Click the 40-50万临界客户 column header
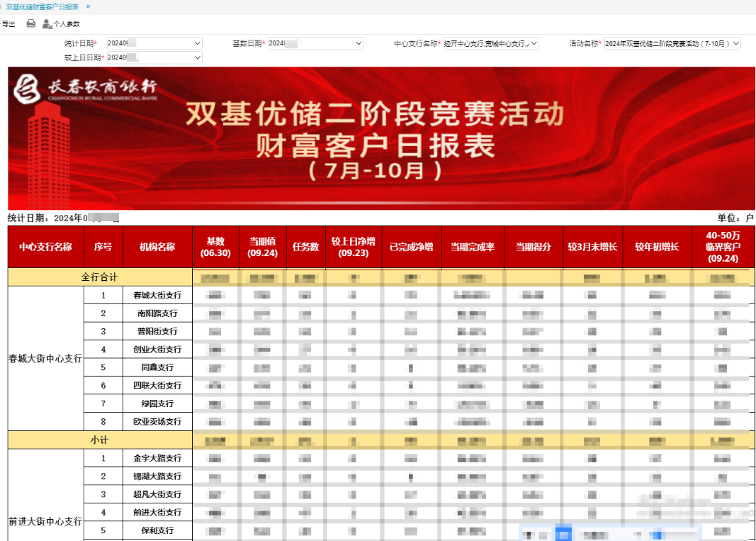756x541 pixels. coord(723,247)
